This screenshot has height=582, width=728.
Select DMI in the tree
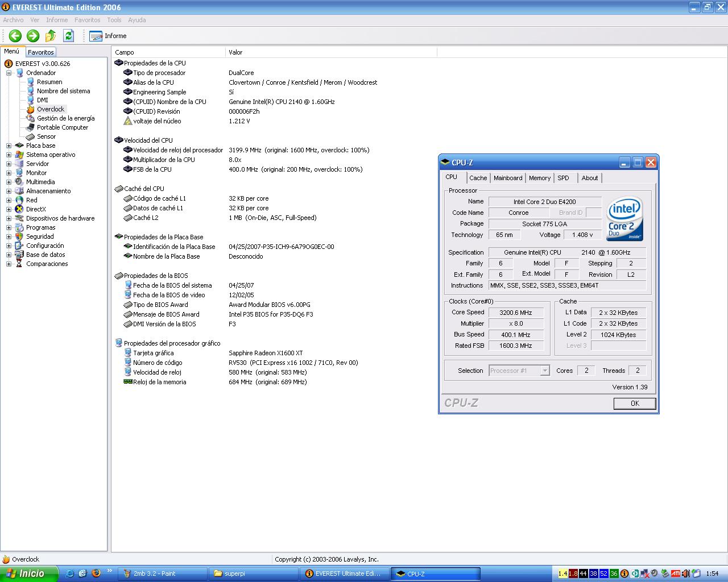tap(43, 100)
